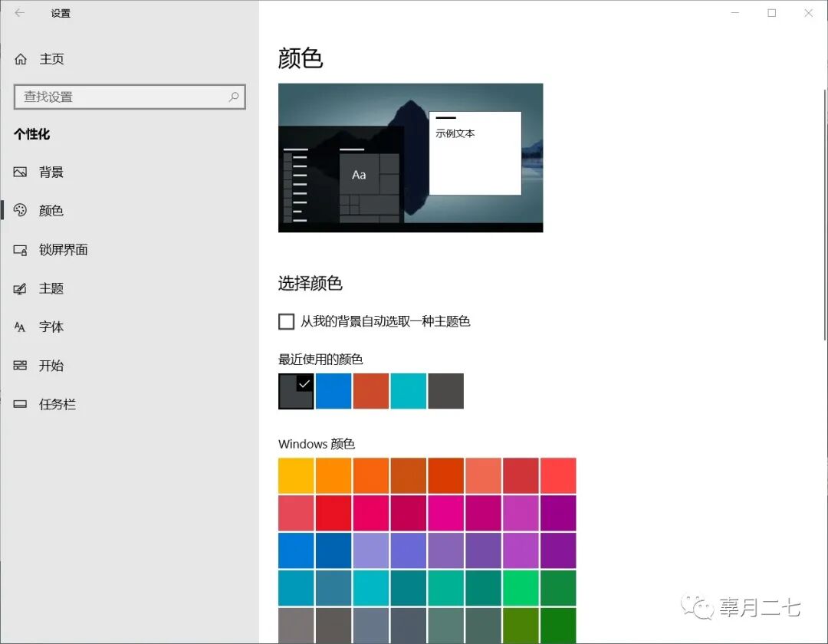Image resolution: width=828 pixels, height=644 pixels.
Task: Click inside the 查找设置 search field
Action: tap(123, 97)
